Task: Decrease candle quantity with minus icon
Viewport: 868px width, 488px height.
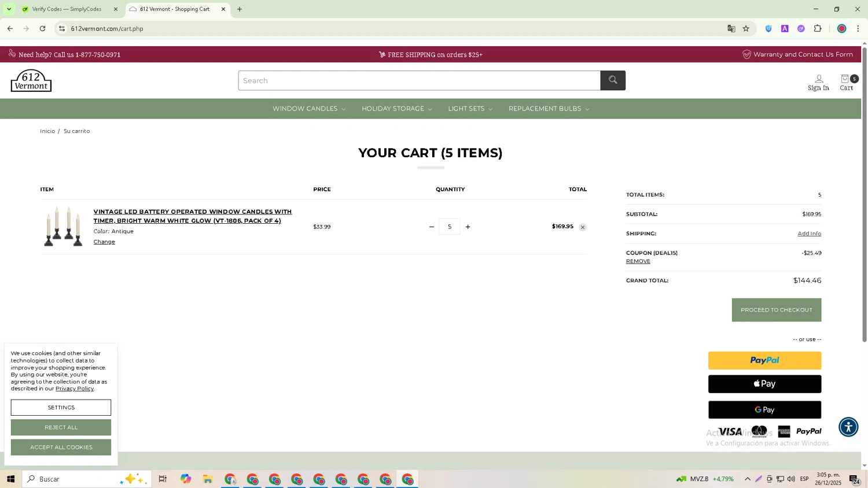Action: (x=432, y=227)
